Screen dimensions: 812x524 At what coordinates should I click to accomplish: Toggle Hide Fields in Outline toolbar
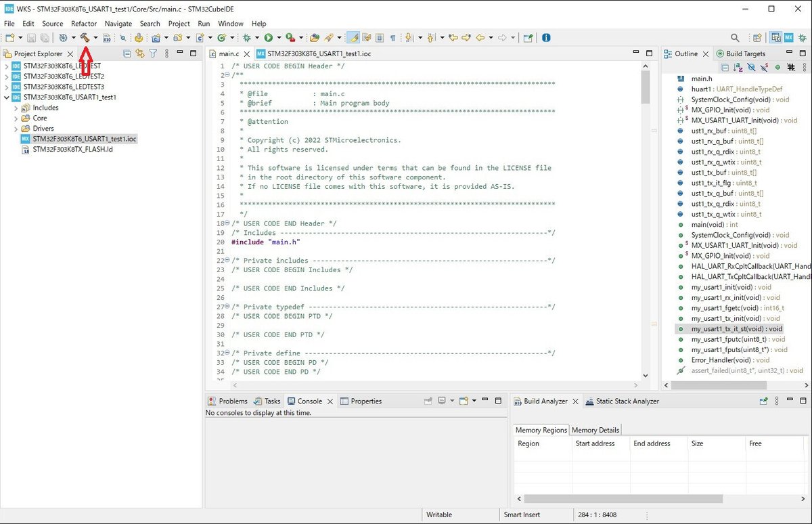pyautogui.click(x=751, y=67)
